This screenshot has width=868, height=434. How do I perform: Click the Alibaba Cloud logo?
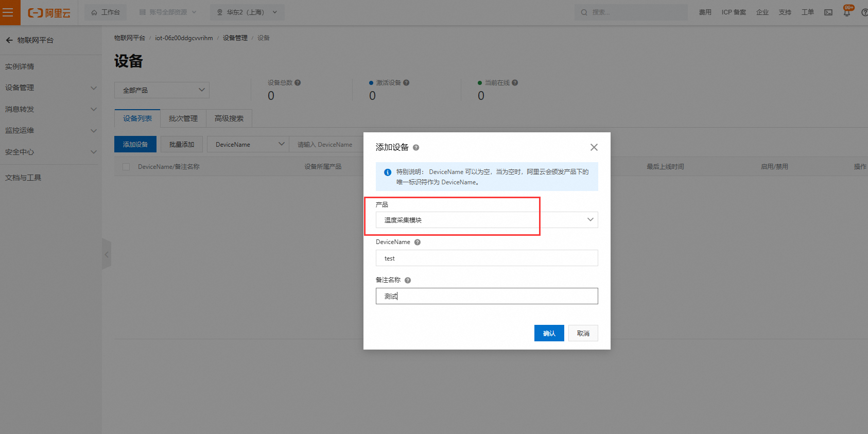click(49, 13)
